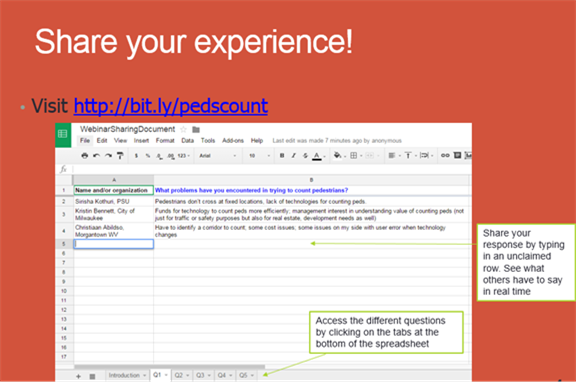Apply italic formatting
Viewport: 576px width, 382px height.
click(x=294, y=156)
